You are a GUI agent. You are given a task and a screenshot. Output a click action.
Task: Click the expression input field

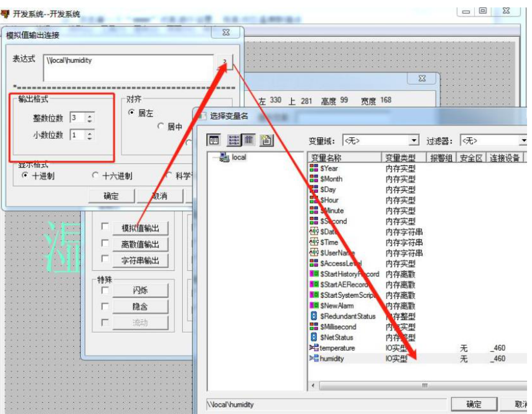(129, 68)
